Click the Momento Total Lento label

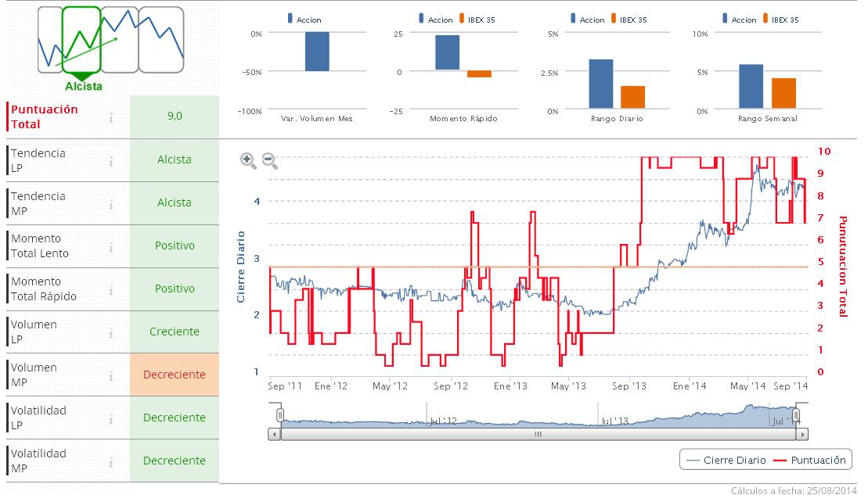point(40,246)
